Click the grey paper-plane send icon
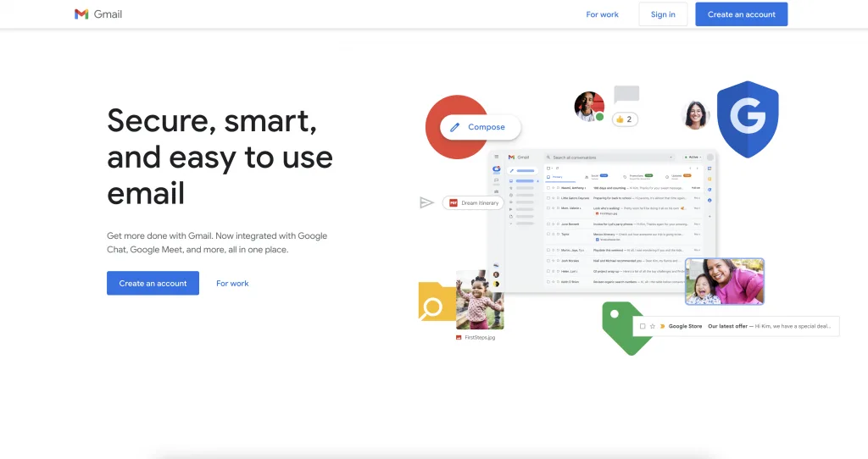The height and width of the screenshot is (459, 868). [x=426, y=203]
